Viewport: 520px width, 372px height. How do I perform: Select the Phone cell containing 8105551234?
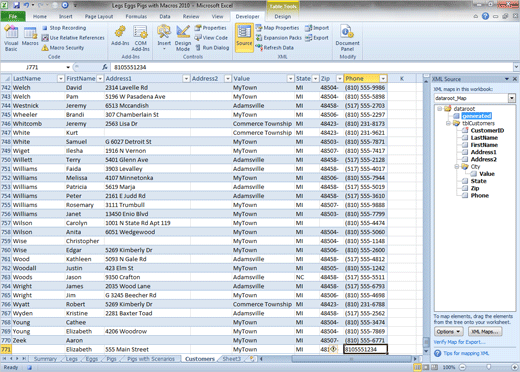[365, 349]
